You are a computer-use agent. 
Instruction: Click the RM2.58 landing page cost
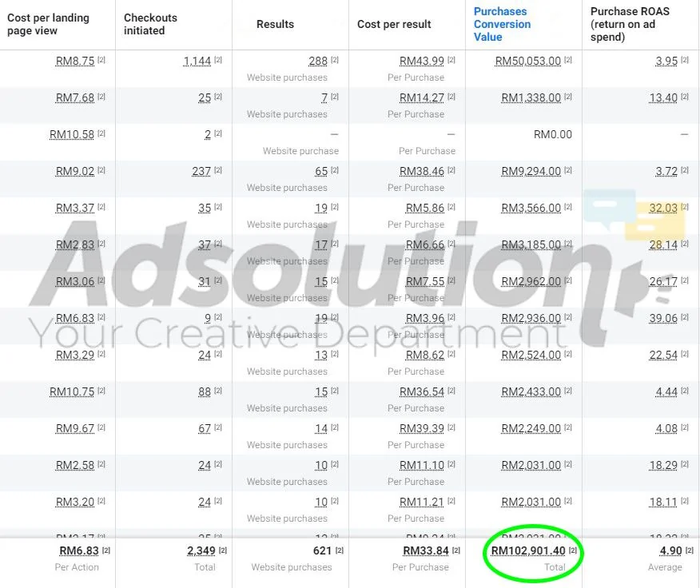(x=75, y=465)
